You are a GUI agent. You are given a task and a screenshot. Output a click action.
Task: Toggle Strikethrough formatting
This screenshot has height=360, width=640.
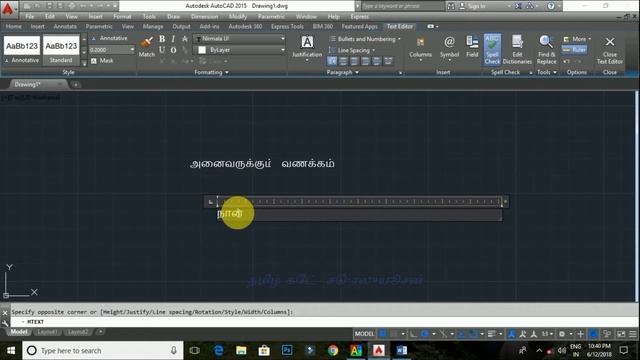click(185, 39)
